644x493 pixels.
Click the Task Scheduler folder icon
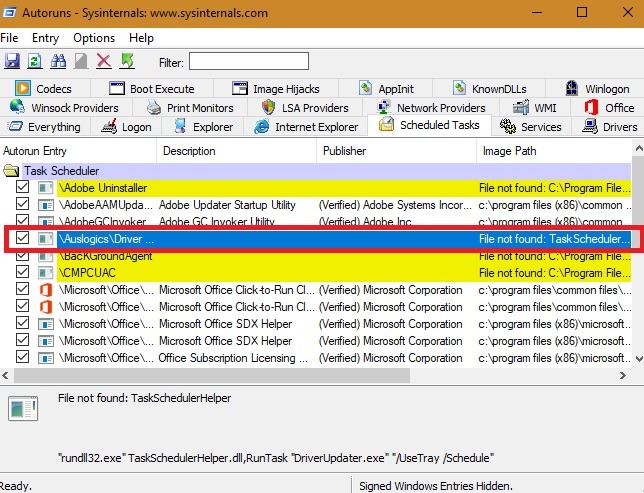(x=11, y=170)
